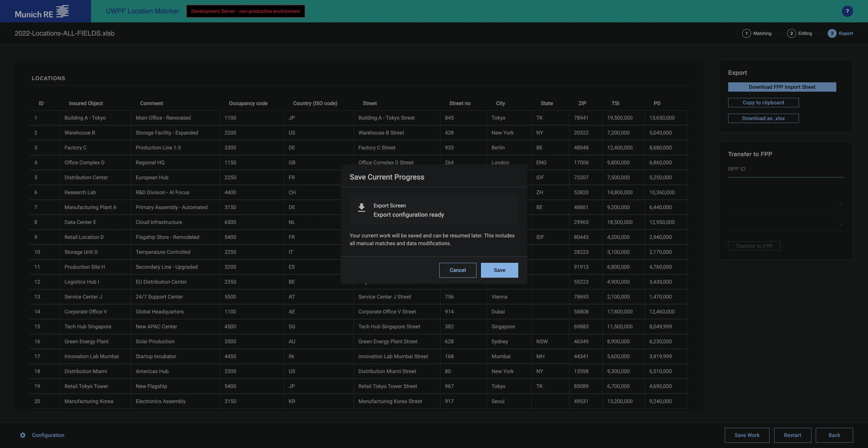The image size is (868, 448).
Task: Click the Restart button
Action: [792, 435]
